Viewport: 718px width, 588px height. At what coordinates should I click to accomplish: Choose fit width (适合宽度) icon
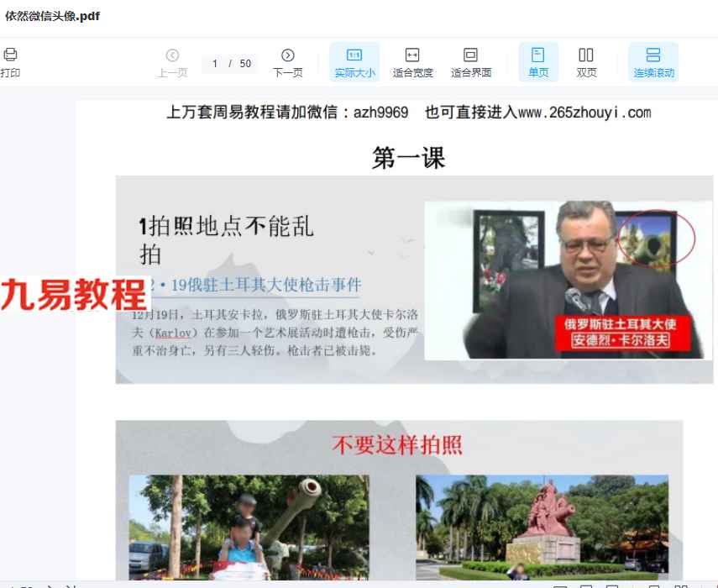click(412, 55)
